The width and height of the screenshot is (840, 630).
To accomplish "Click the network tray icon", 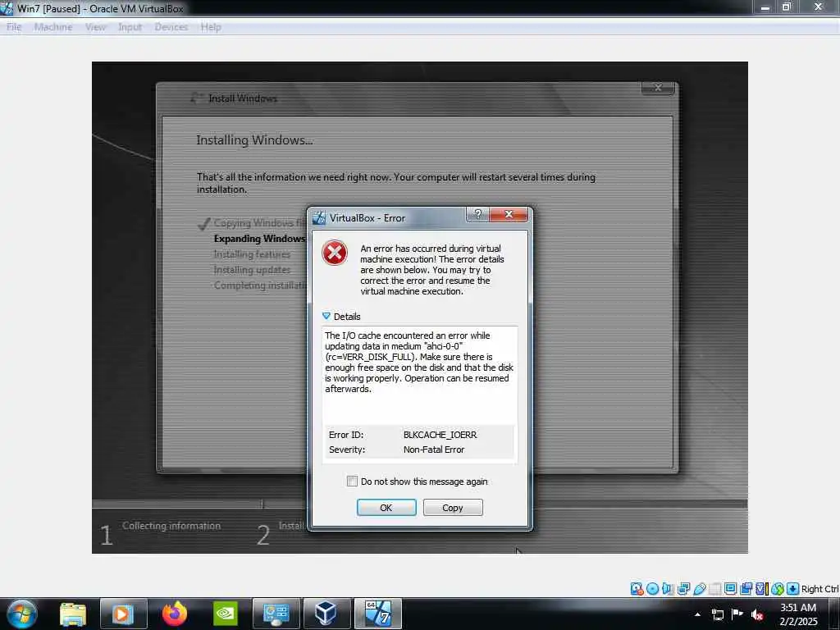I will 717,614.
